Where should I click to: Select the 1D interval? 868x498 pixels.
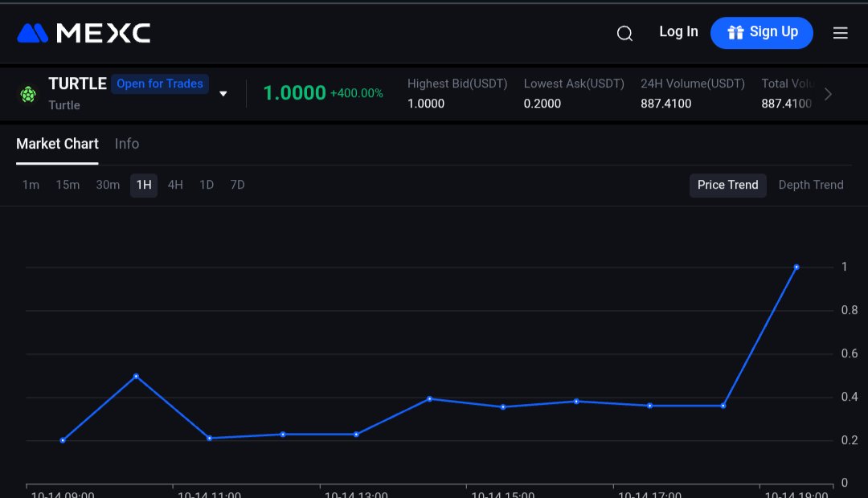(207, 185)
